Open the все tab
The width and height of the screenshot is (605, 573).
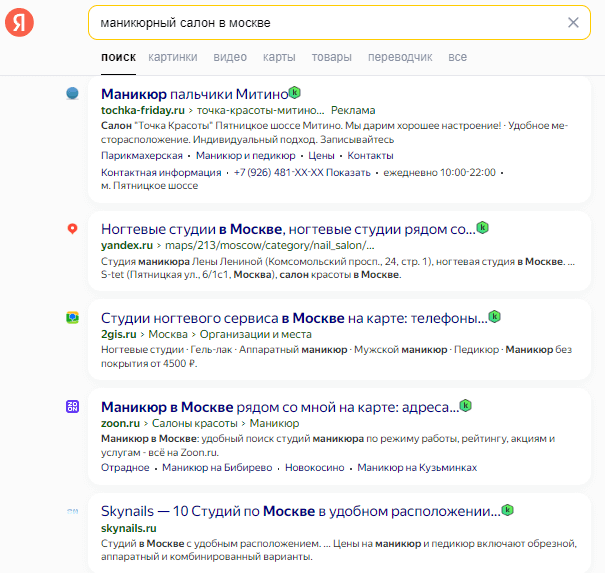[457, 57]
